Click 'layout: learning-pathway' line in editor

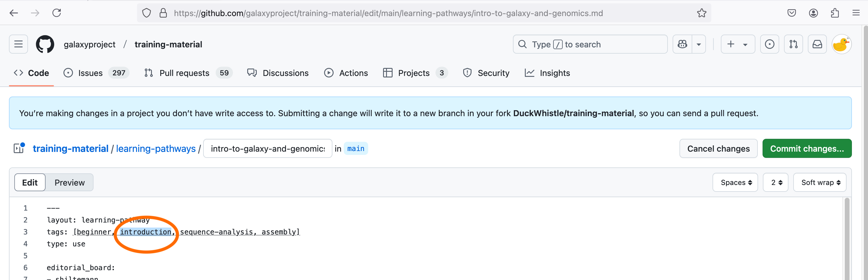point(98,220)
